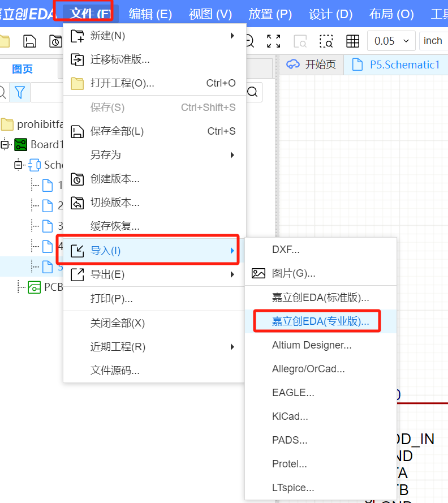Choose 迁移标准版... menu item
This screenshot has width=448, height=503.
154,59
